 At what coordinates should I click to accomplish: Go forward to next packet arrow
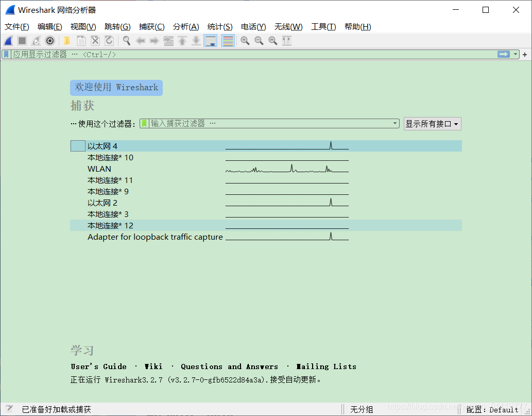[155, 41]
